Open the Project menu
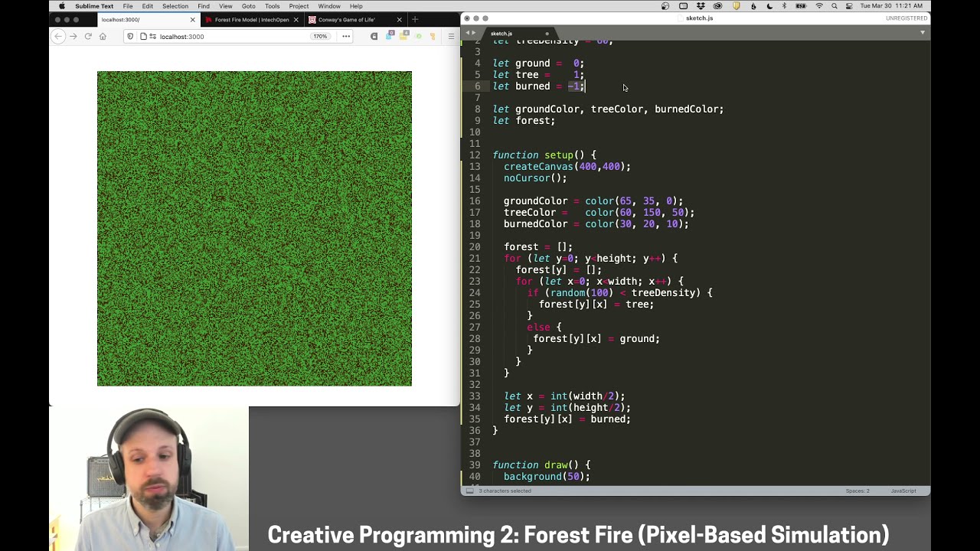This screenshot has height=551, width=980. 299,6
